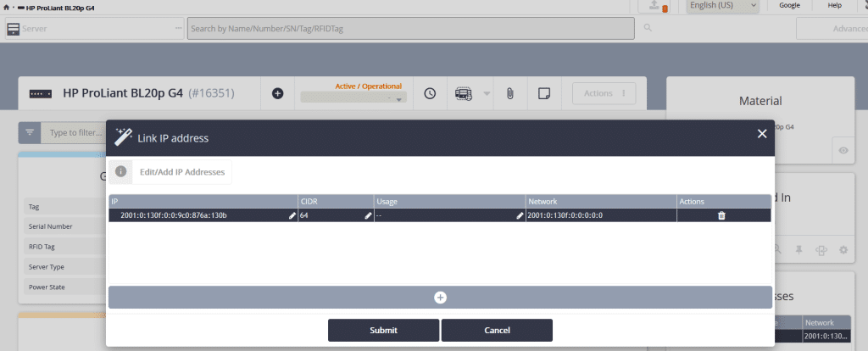This screenshot has width=868, height=351.
Task: Click the pencil icon to edit the IP address
Action: pos(292,216)
